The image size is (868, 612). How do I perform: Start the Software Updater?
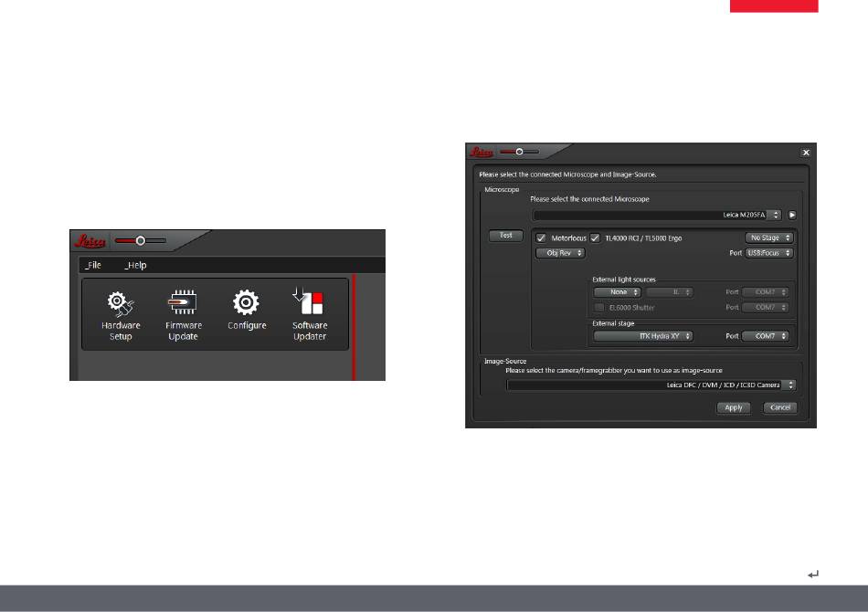[309, 316]
